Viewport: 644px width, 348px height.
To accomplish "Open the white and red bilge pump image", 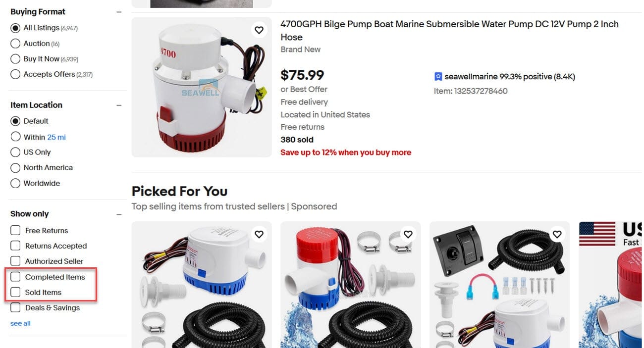I will (x=202, y=87).
